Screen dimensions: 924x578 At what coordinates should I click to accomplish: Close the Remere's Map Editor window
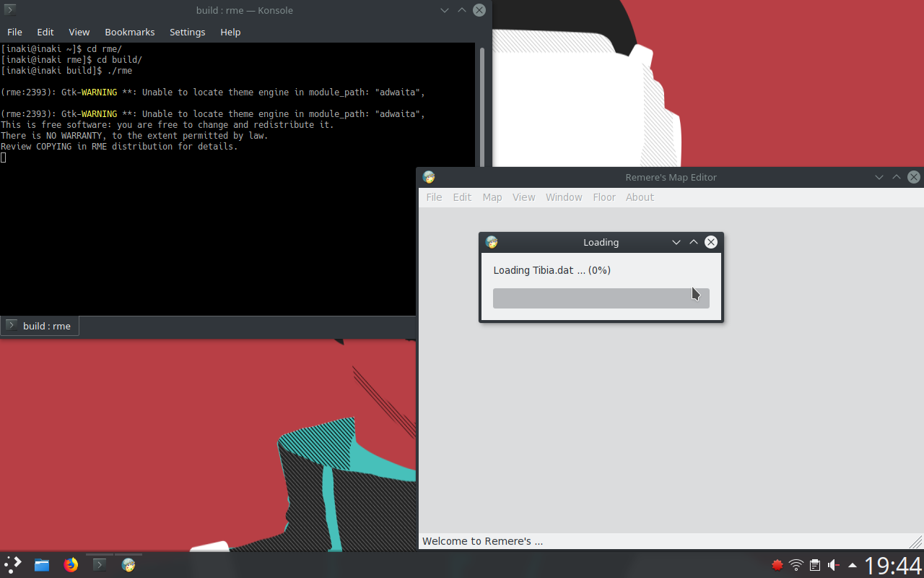[x=914, y=177]
